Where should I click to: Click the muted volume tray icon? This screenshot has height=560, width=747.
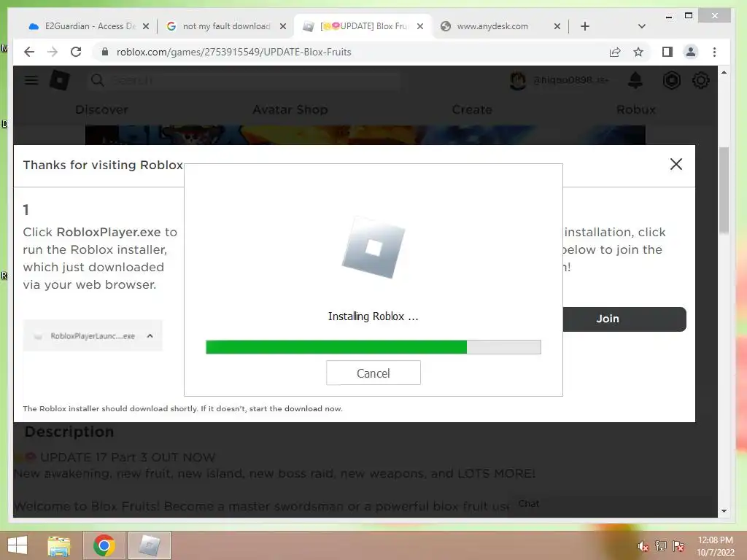643,546
